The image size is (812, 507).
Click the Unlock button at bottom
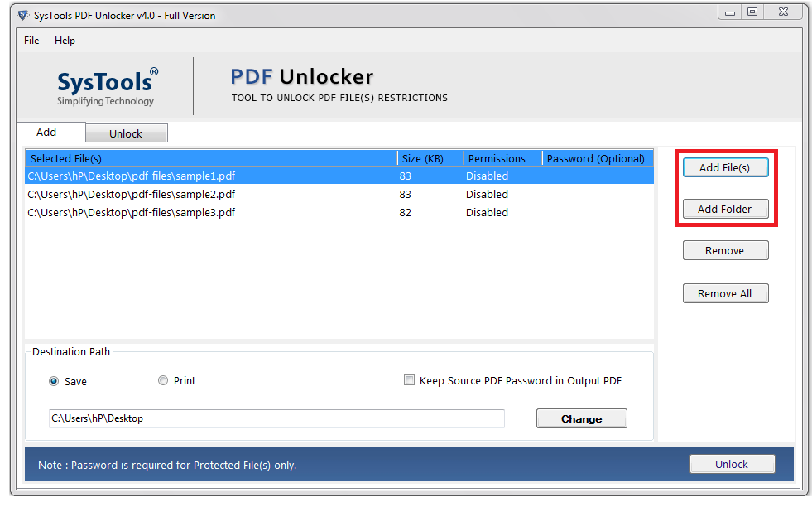[732, 464]
